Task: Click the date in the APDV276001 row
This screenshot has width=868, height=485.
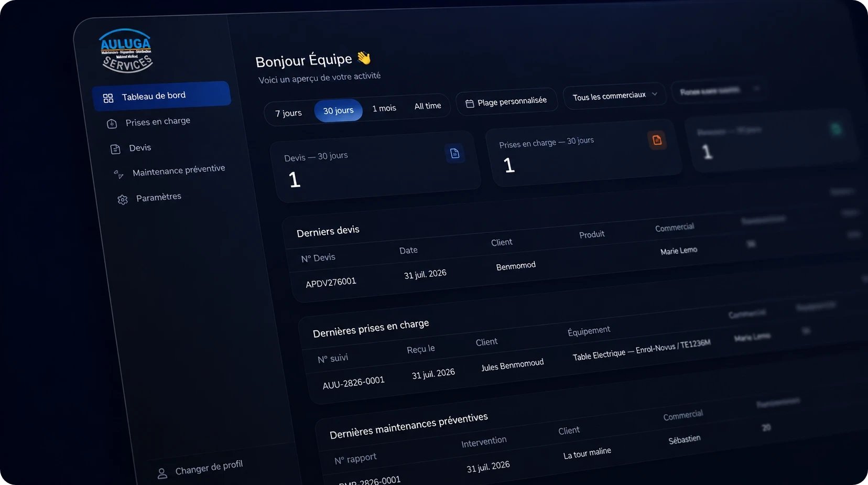Action: pos(425,274)
